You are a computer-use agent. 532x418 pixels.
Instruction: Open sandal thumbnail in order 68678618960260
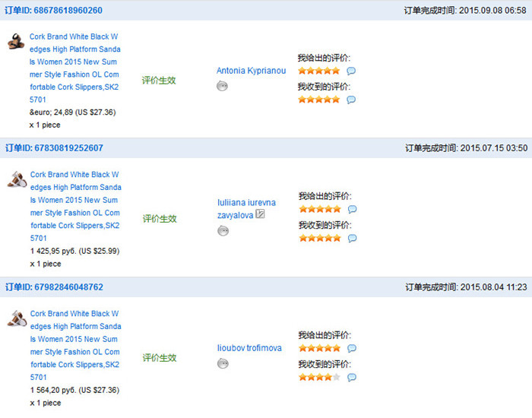tap(16, 43)
